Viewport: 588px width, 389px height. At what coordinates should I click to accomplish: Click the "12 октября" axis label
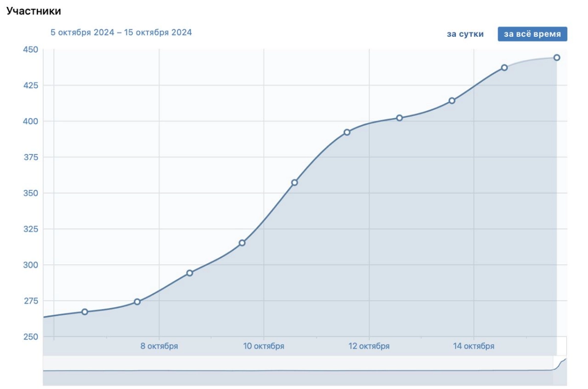coord(369,346)
